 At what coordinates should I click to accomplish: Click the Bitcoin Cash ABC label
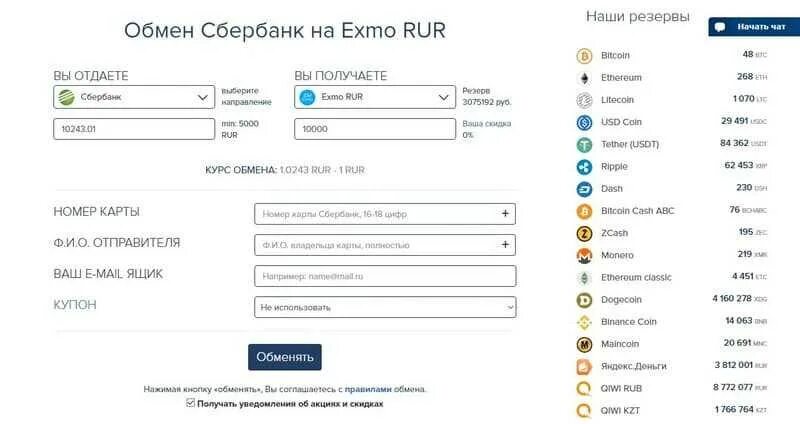click(x=637, y=211)
